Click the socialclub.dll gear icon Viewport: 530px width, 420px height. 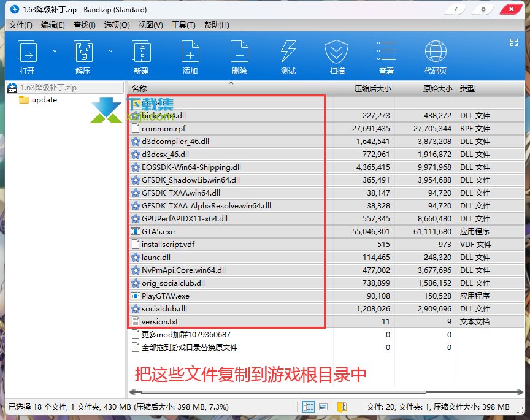tap(136, 308)
